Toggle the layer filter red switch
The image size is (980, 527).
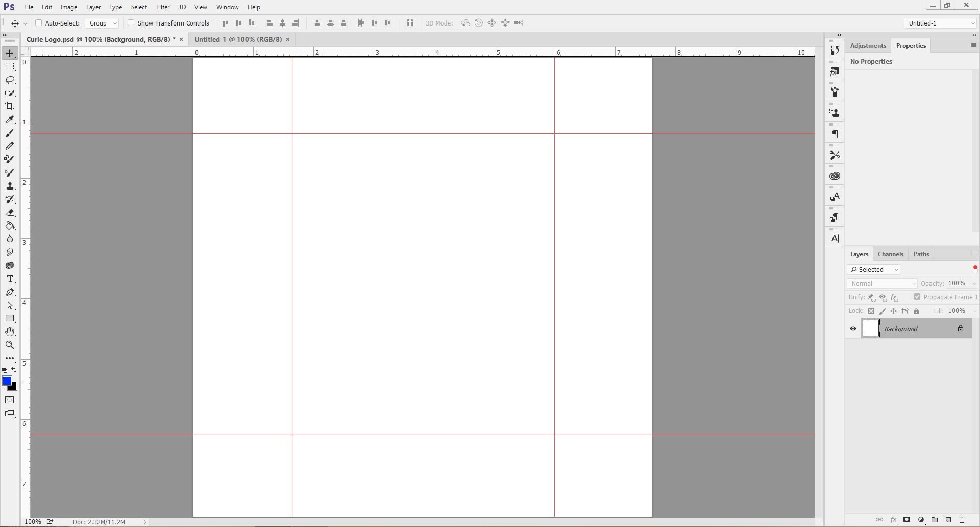coord(975,269)
